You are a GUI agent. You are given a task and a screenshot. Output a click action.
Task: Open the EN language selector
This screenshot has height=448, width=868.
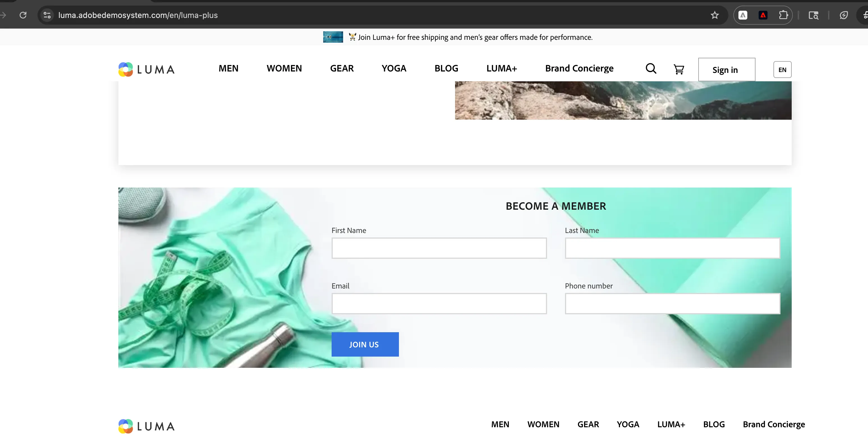coord(782,70)
